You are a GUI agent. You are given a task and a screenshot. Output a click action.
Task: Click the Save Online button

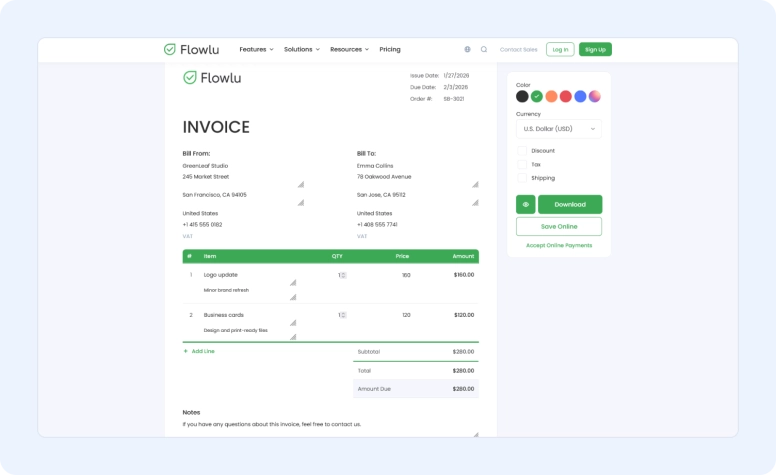(559, 227)
